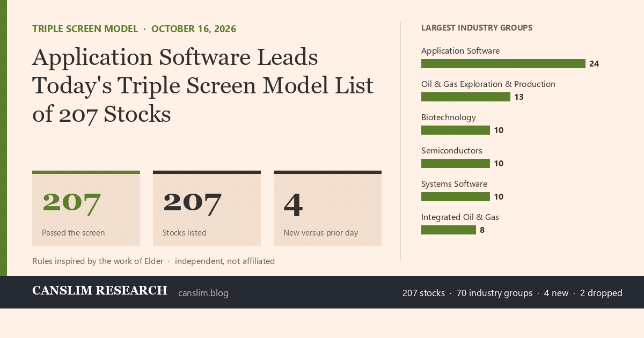
Task: Click the 'Stocks listed' label
Action: click(185, 233)
